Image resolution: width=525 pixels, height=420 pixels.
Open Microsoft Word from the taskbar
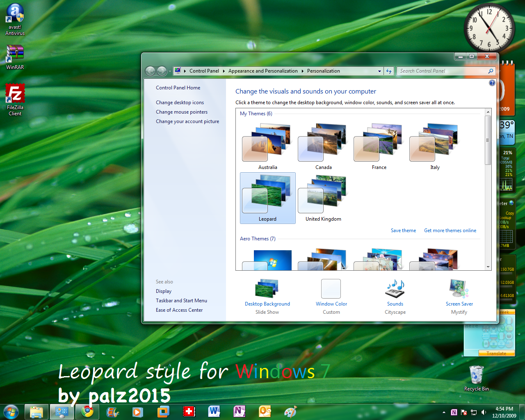214,411
